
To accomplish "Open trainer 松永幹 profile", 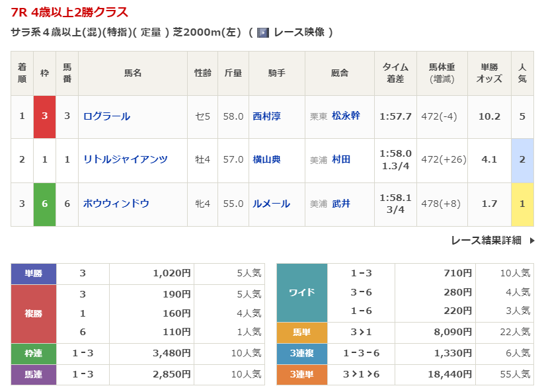I will click(x=346, y=116).
